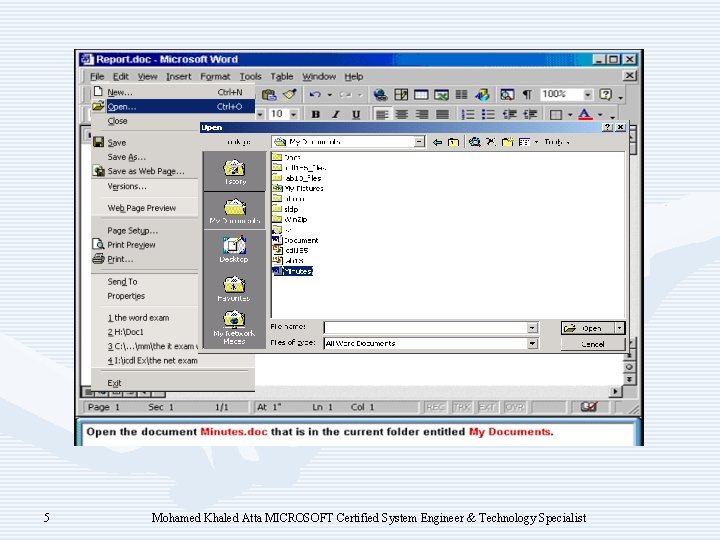Click the Insert Table icon
The height and width of the screenshot is (540, 720).
pos(421,95)
